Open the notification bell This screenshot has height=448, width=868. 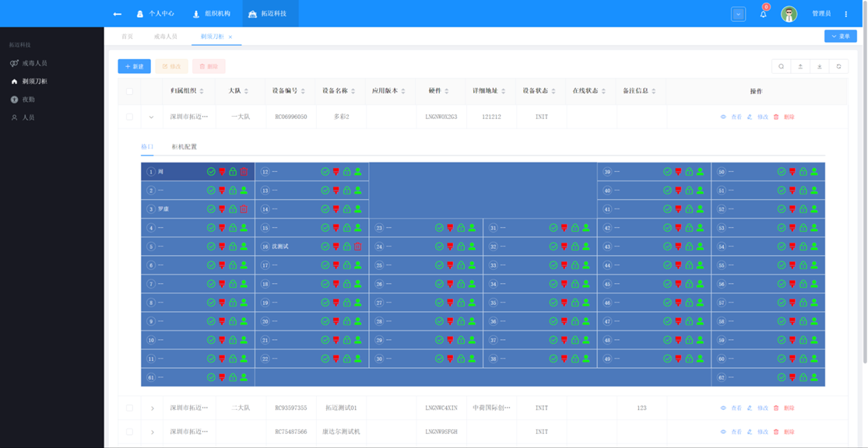pos(763,14)
